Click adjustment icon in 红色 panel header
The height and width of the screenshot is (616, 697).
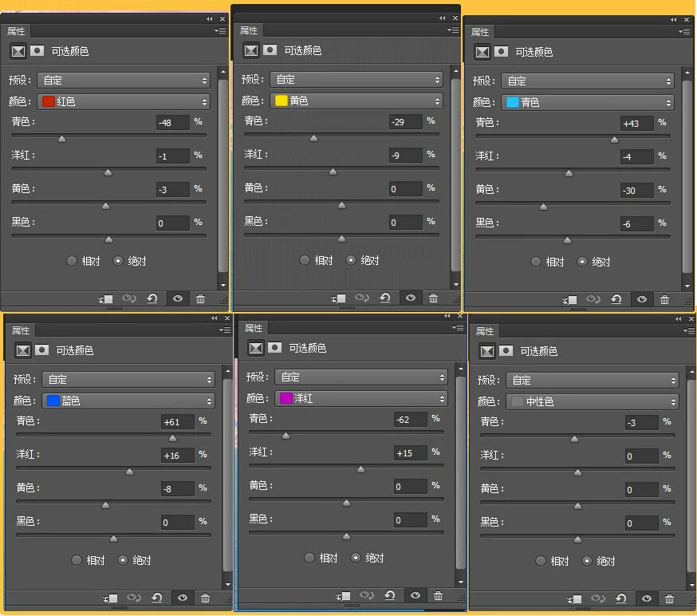point(18,51)
